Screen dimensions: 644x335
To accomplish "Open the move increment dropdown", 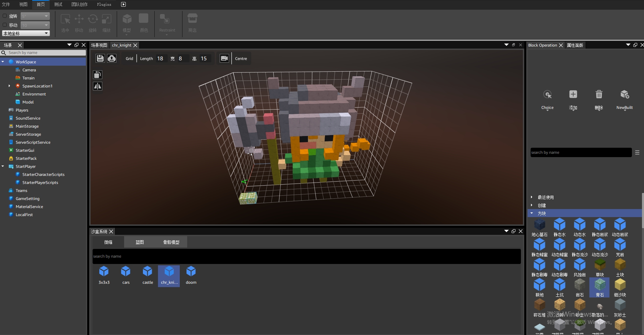I will (35, 25).
